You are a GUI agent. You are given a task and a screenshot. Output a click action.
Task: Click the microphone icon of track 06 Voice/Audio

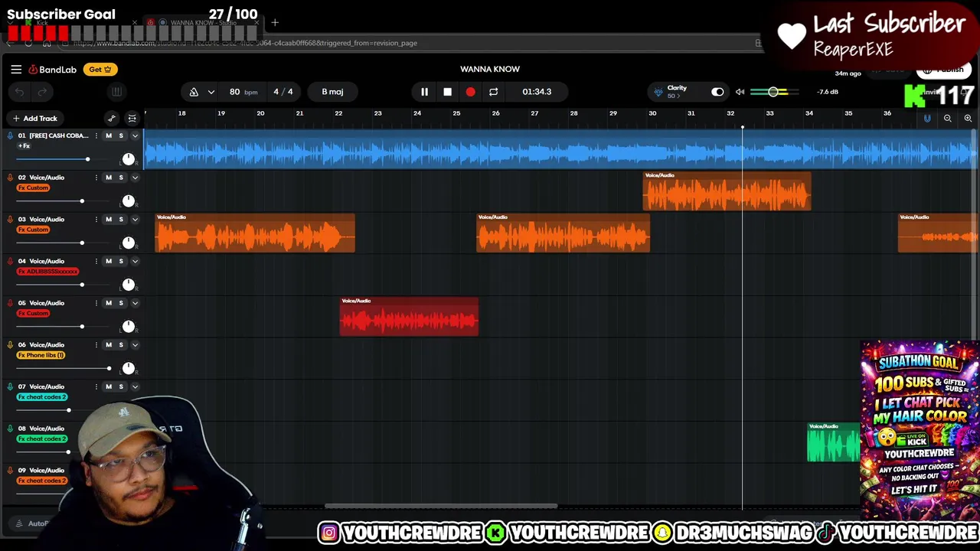click(10, 345)
